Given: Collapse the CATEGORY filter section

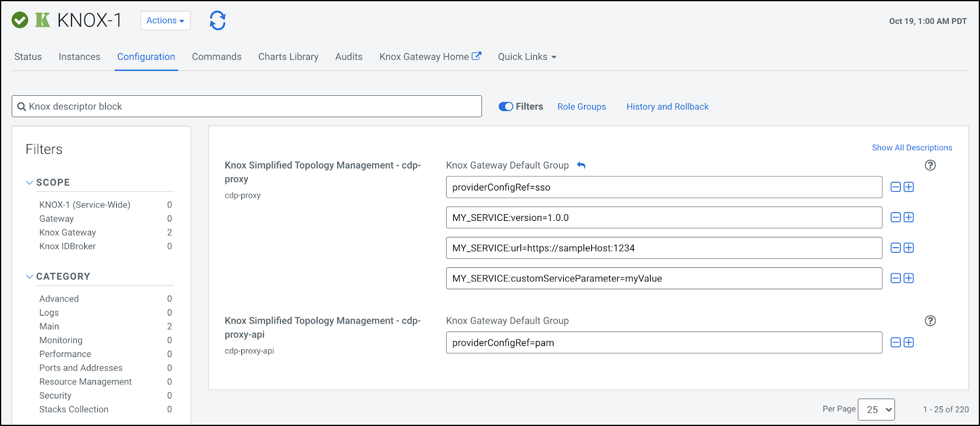Looking at the screenshot, I should point(29,276).
